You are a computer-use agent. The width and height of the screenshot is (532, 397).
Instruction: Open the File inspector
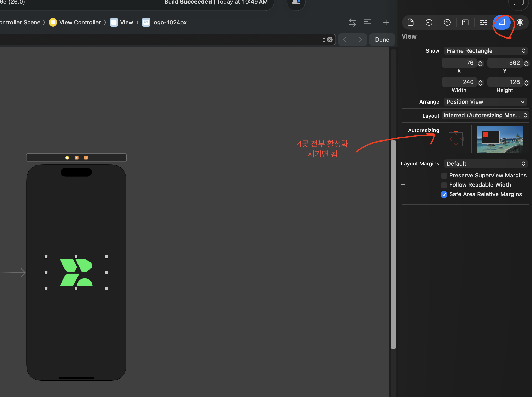pyautogui.click(x=411, y=22)
